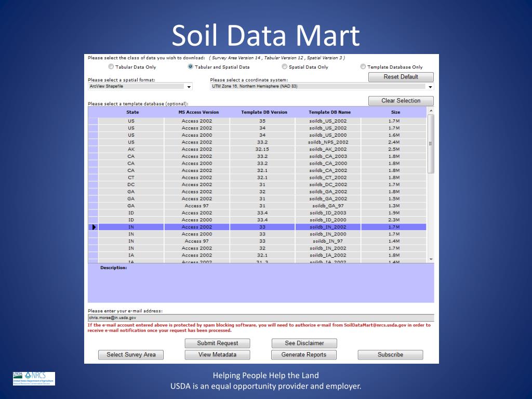532x399 pixels.
Task: Select the soildb_AK_2002 template cell
Action: click(x=328, y=149)
